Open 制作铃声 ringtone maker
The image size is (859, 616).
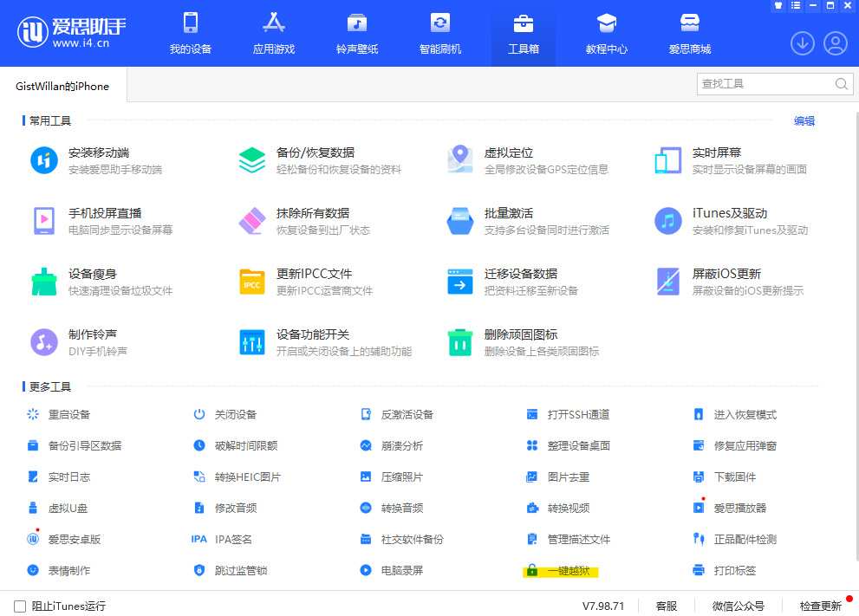point(44,342)
